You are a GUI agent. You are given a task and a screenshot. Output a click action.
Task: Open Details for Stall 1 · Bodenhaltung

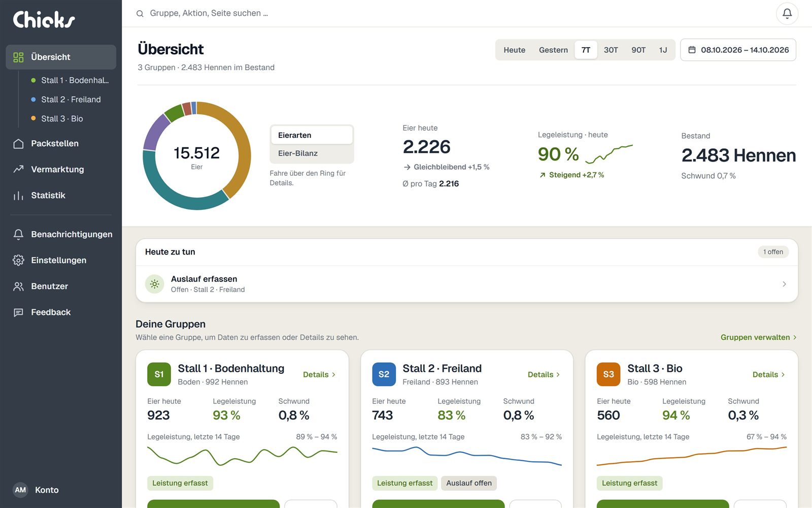click(x=319, y=374)
